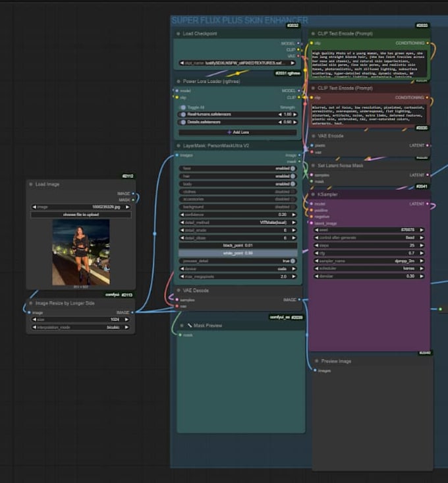Collapse the Mask Preview node dot
This screenshot has height=483, width=448.
[x=182, y=326]
